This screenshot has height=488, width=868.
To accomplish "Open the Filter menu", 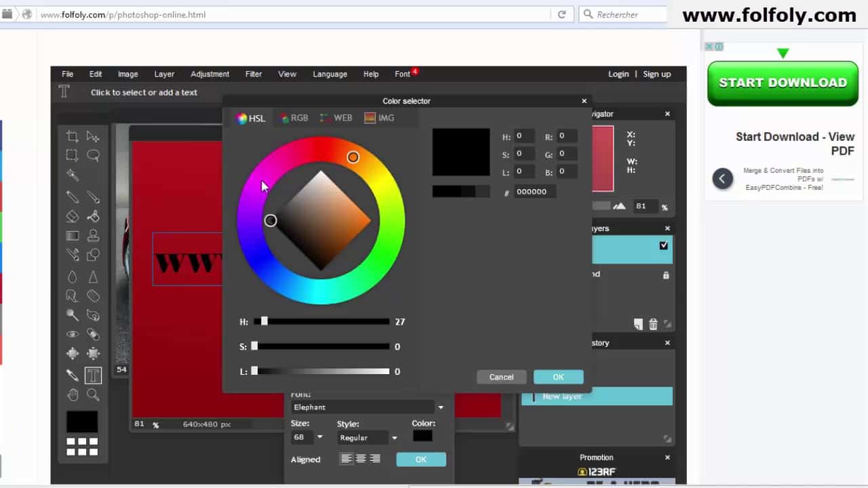I will 254,74.
